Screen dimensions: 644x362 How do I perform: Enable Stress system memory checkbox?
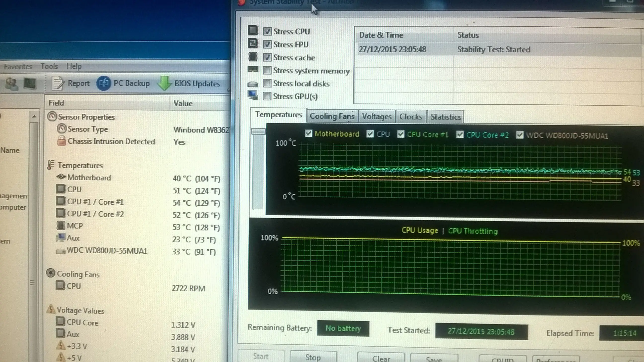coord(267,70)
